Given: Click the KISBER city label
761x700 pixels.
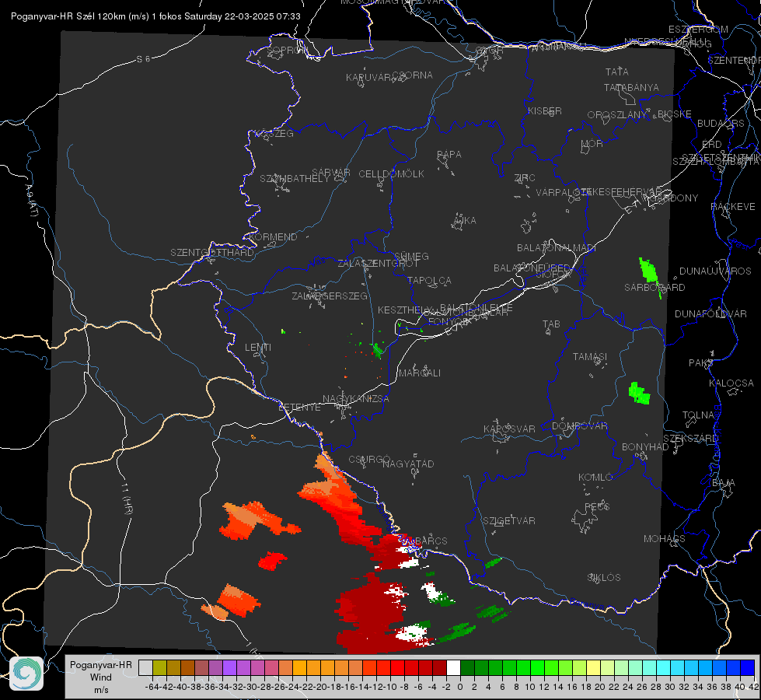Looking at the screenshot, I should [x=545, y=110].
